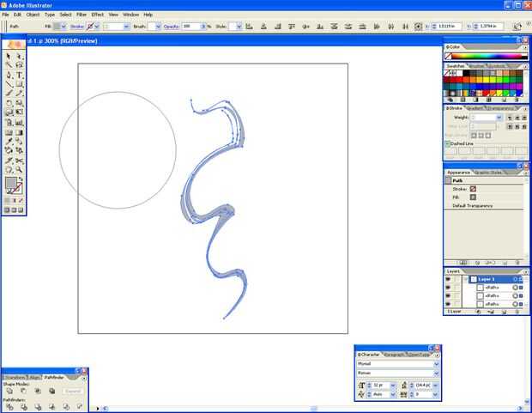Screen dimensions: 532x413
Task: Select the Mesh tool
Action: pyautogui.click(x=9, y=132)
